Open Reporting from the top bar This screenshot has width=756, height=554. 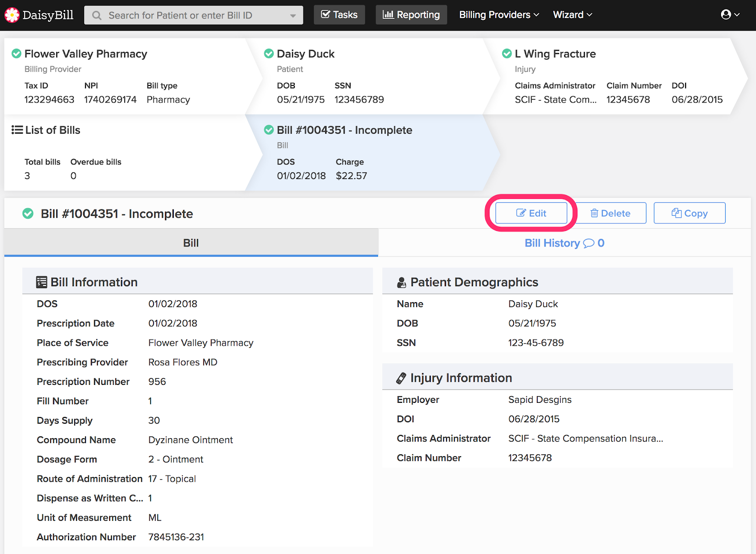[411, 15]
